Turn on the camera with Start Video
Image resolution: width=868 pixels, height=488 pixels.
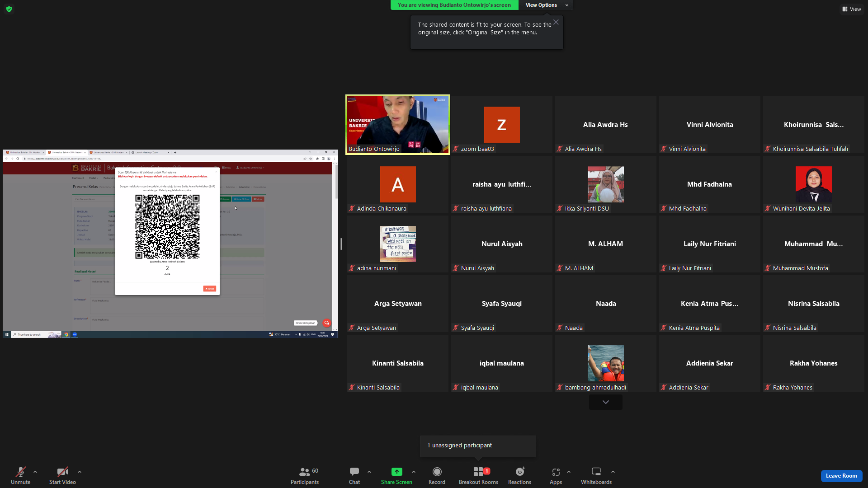(62, 476)
